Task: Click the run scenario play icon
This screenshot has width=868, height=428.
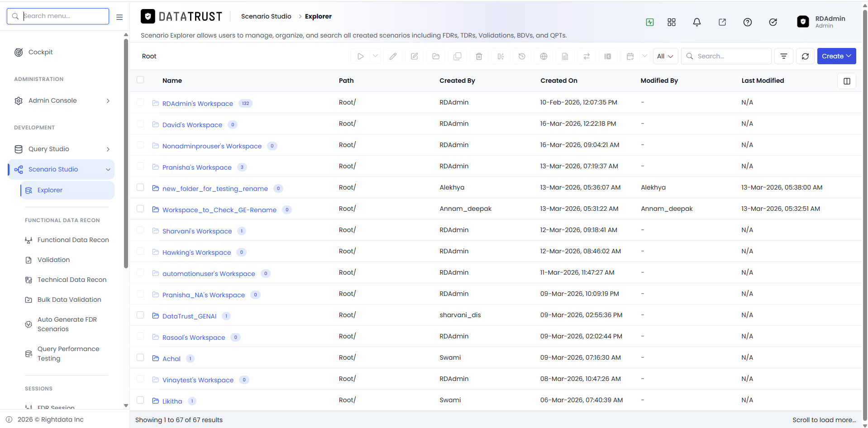Action: (x=361, y=56)
